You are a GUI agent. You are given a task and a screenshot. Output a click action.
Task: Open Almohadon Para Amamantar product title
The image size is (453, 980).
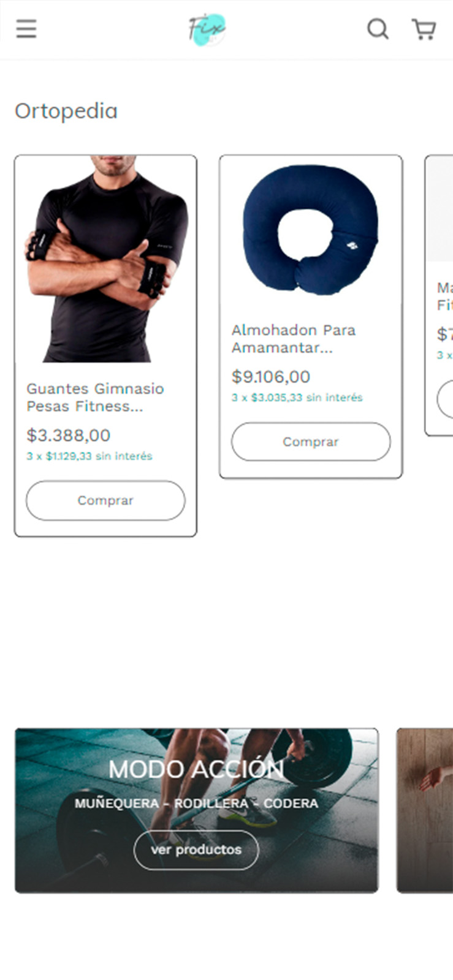pos(293,339)
